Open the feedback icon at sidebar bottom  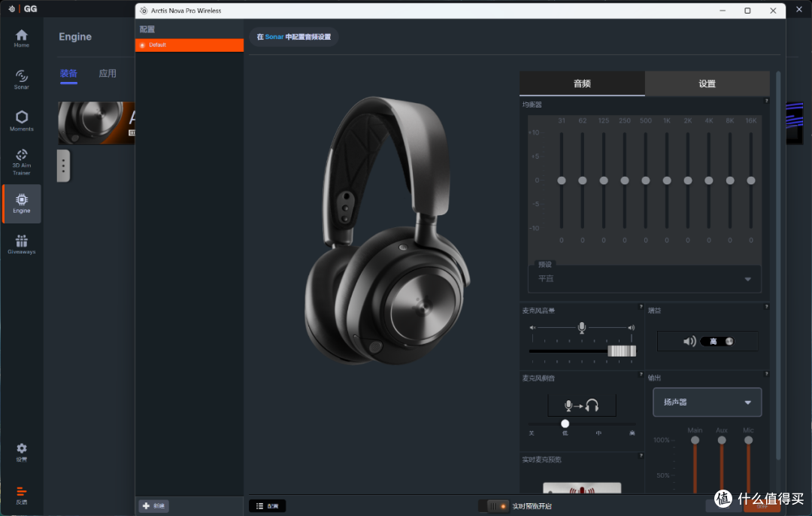coord(21,495)
